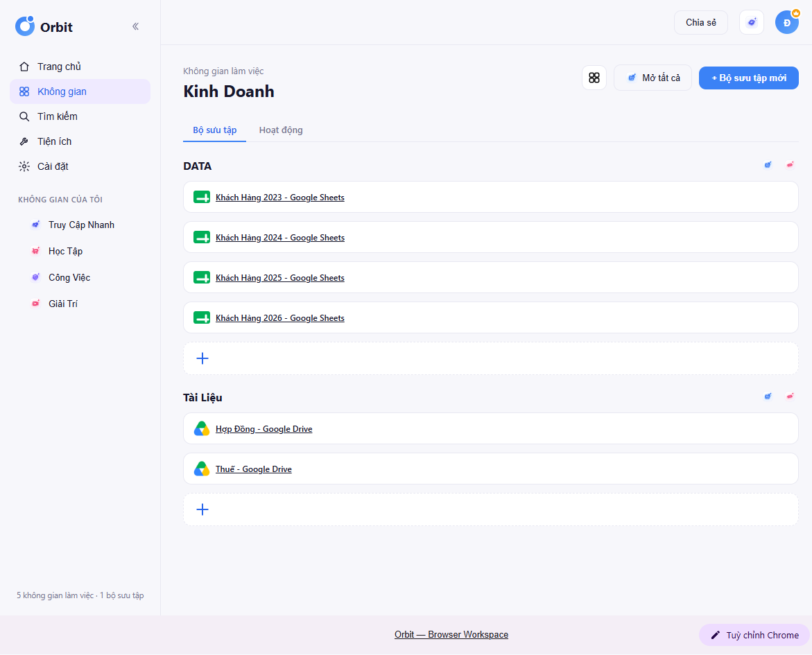Viewport: 812px width, 655px height.
Task: Add a new item to DATA collection
Action: point(490,358)
